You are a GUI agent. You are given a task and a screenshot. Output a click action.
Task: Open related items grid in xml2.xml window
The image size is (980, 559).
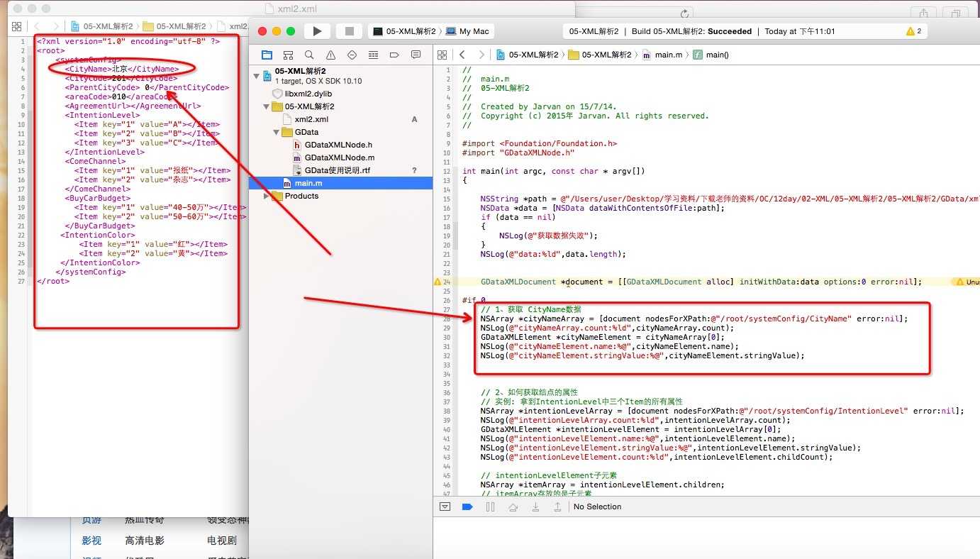pyautogui.click(x=16, y=26)
